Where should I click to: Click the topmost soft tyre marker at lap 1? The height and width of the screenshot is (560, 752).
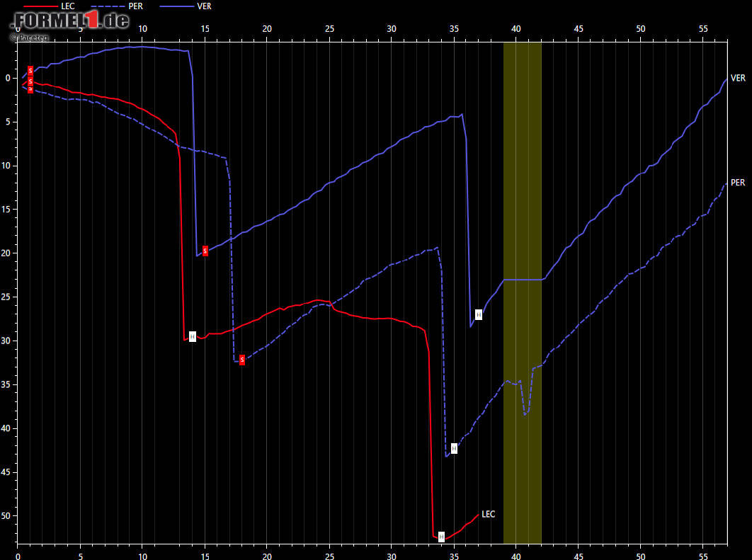pos(30,71)
